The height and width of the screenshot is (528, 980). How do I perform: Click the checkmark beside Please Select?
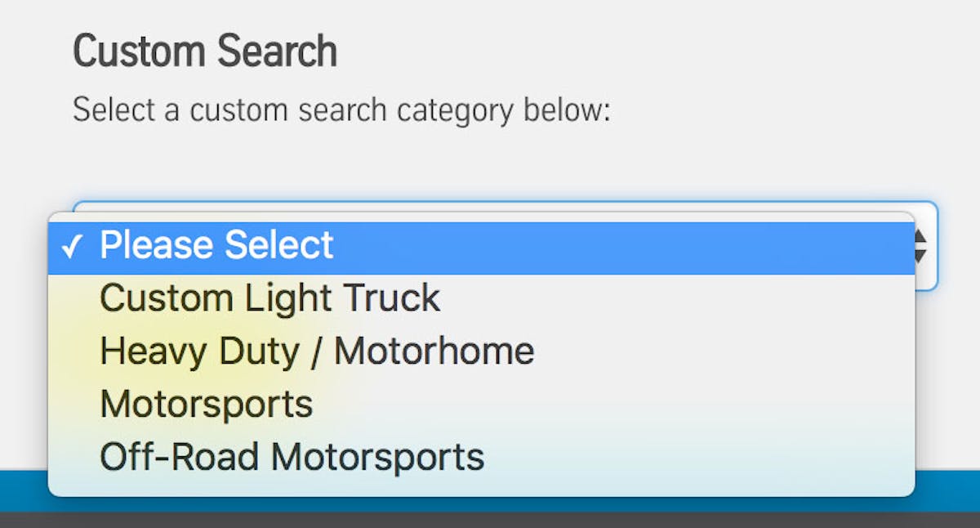[72, 247]
